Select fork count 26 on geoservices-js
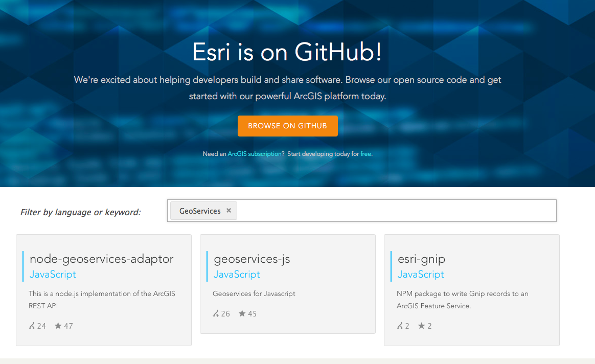Image resolution: width=595 pixels, height=364 pixels. (x=225, y=314)
